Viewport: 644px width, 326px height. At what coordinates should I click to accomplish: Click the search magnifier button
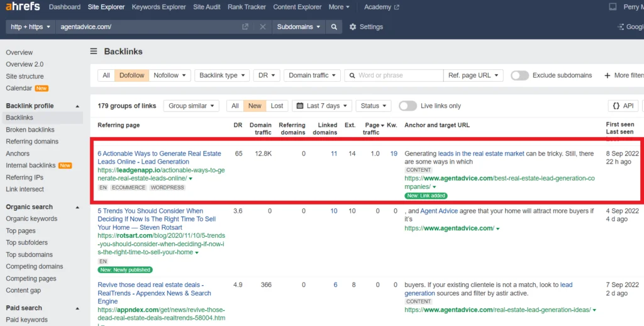point(334,26)
